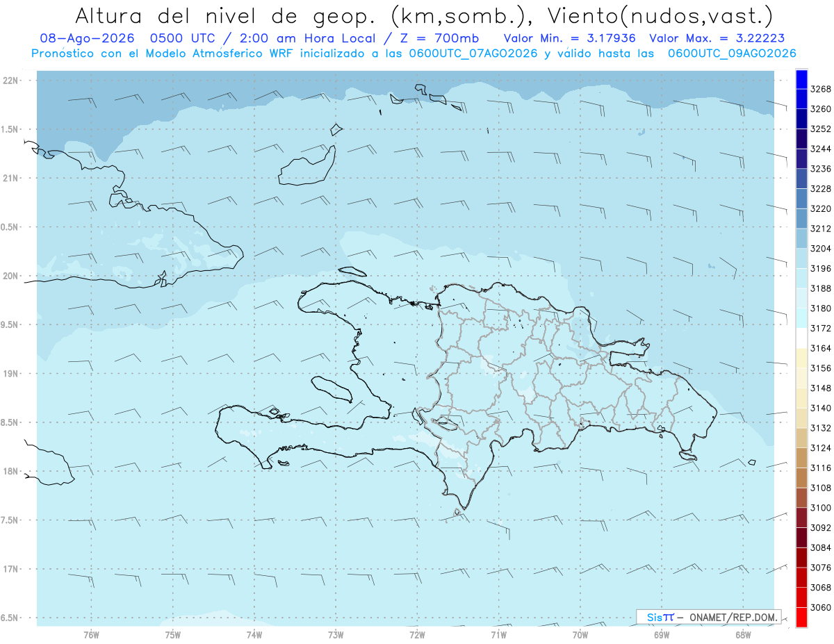Click the '1.5N' latitude tick label
The image size is (834, 644).
coord(10,129)
